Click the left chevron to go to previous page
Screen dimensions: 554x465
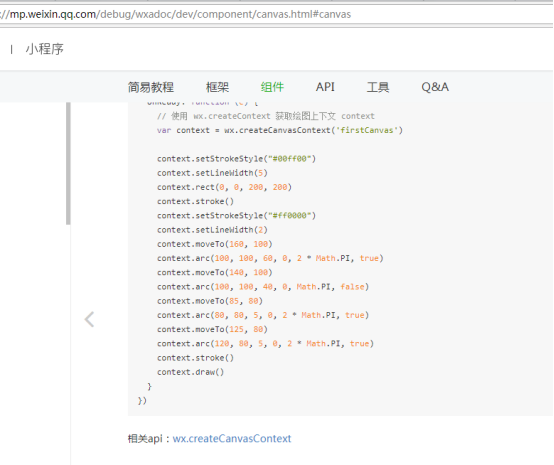tap(89, 319)
